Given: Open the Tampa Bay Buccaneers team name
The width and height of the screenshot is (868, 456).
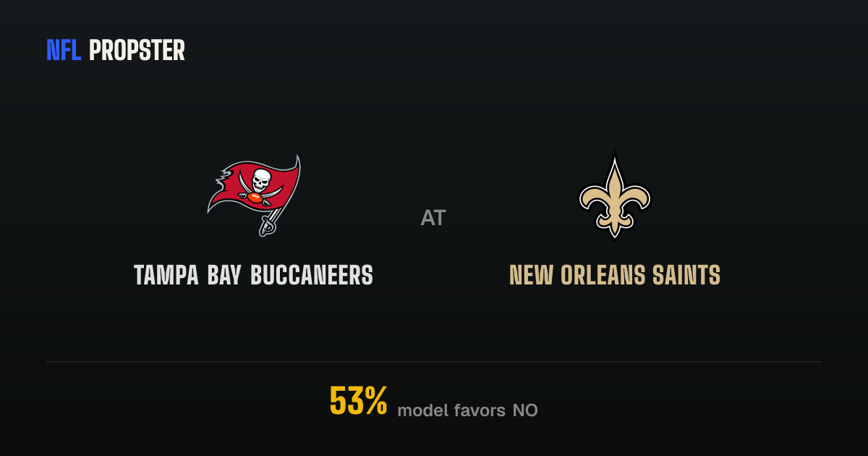Looking at the screenshot, I should (x=253, y=275).
